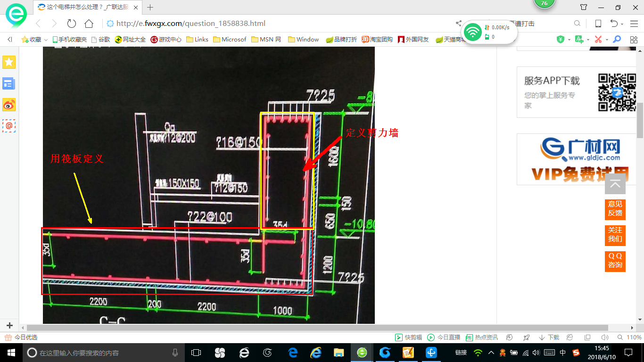Click the back-to-top arrow button
The height and width of the screenshot is (362, 644).
tap(615, 184)
